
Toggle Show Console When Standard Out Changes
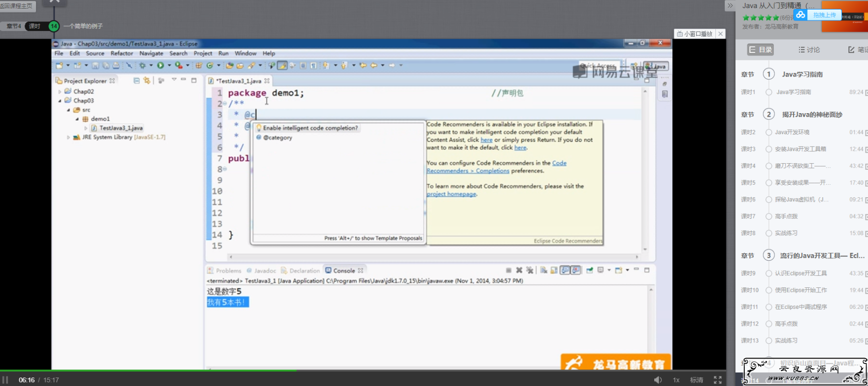(565, 270)
